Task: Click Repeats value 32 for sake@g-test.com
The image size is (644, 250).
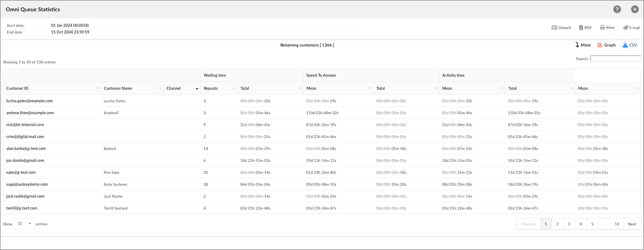Action: pos(205,172)
